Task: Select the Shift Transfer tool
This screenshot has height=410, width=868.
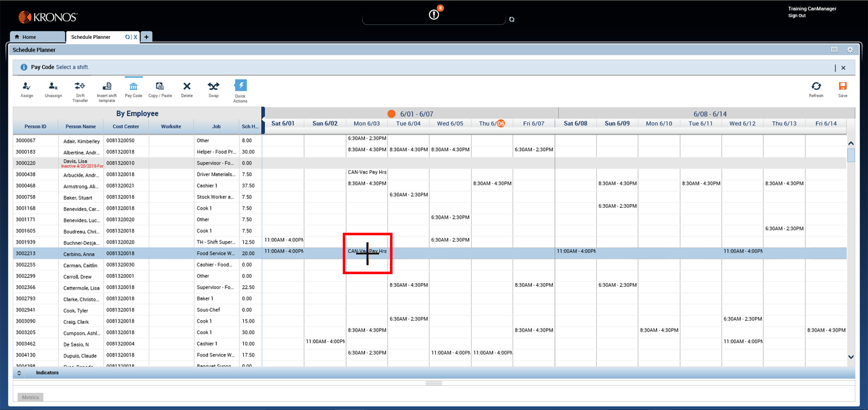Action: coord(80,86)
